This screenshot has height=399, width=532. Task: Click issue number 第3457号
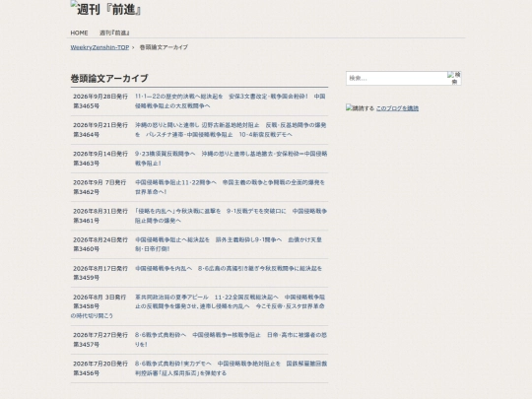tap(86, 345)
